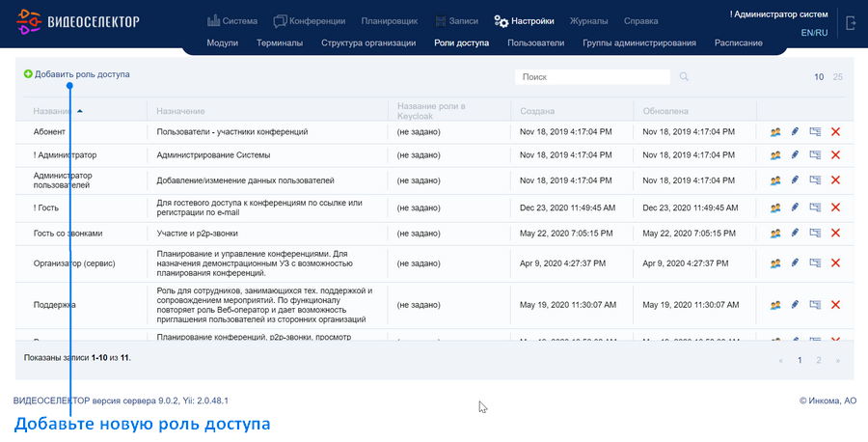Delete Гость со звонками role

click(x=835, y=234)
